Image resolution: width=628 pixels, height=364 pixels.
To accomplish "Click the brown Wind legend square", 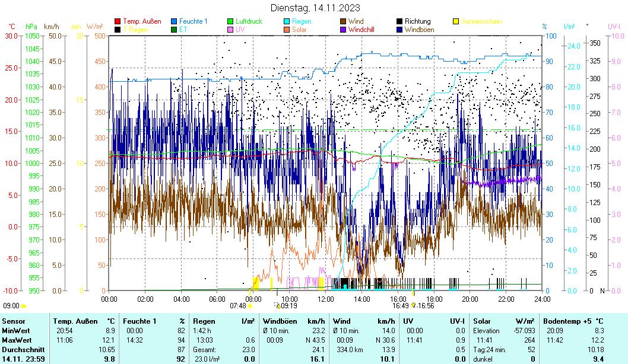I will pos(344,21).
